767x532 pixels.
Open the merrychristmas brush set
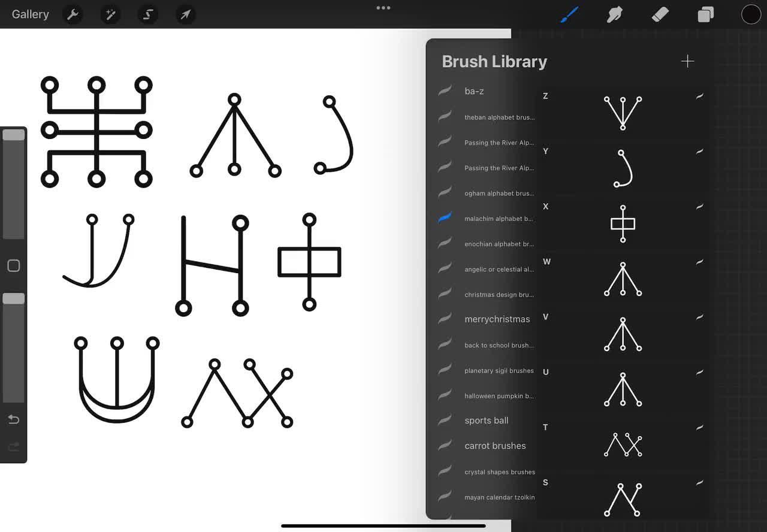click(496, 319)
